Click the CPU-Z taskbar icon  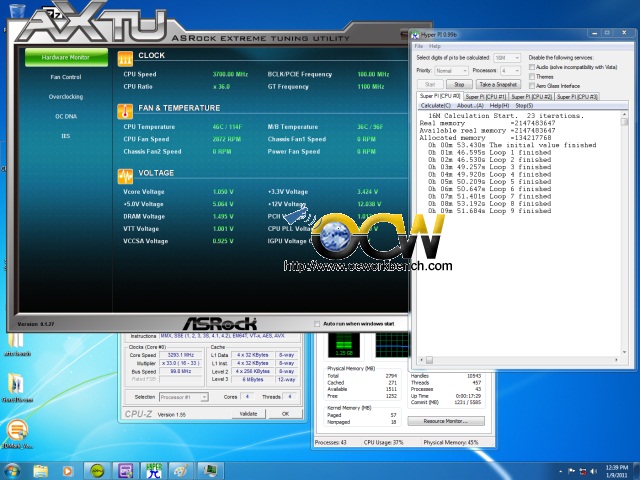point(125,471)
